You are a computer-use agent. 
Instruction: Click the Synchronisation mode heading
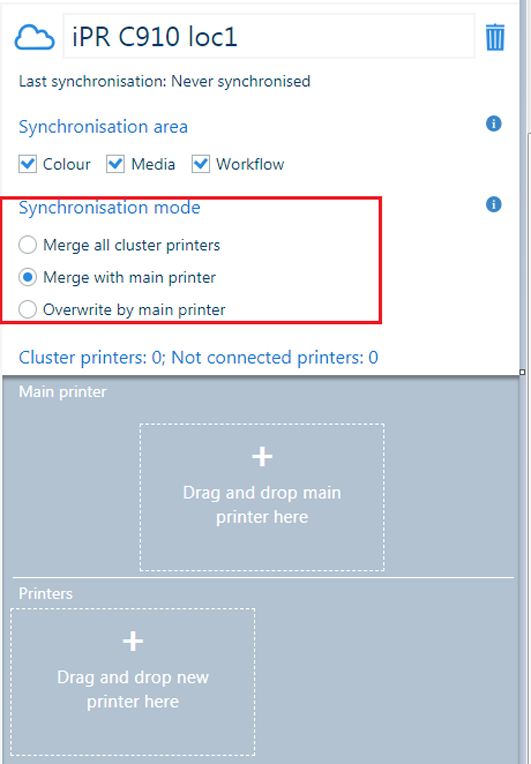tap(110, 208)
